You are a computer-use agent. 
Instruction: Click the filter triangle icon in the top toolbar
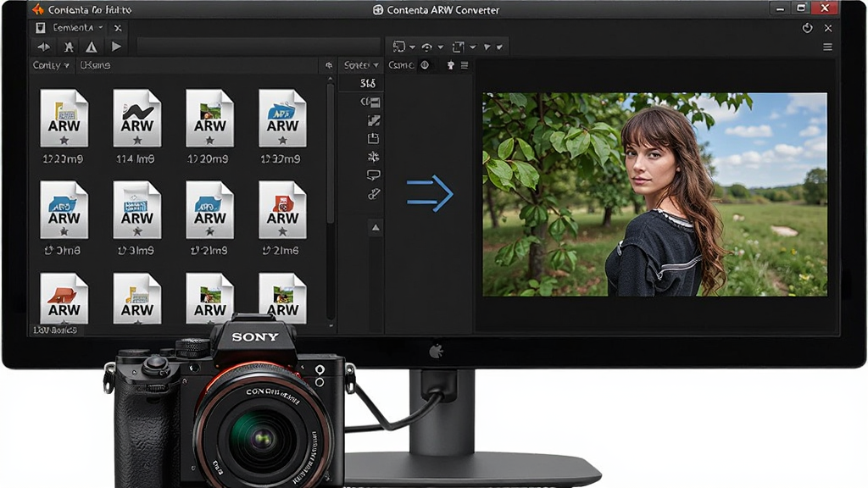[x=487, y=47]
